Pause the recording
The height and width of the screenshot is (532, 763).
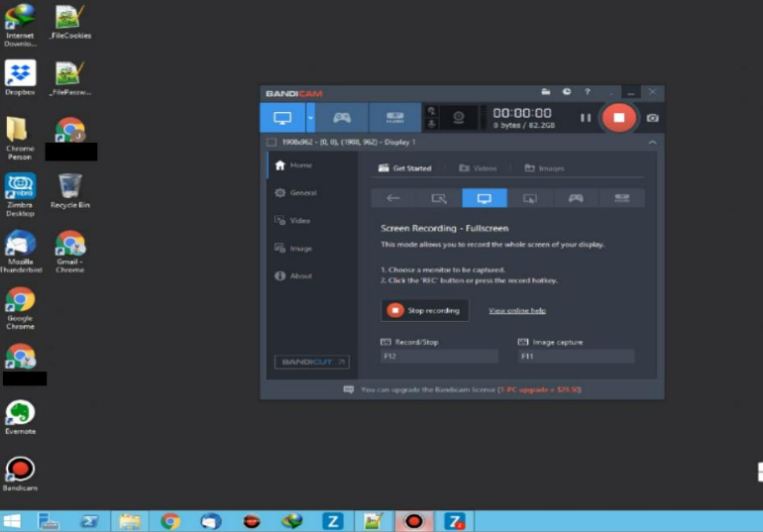tap(586, 118)
